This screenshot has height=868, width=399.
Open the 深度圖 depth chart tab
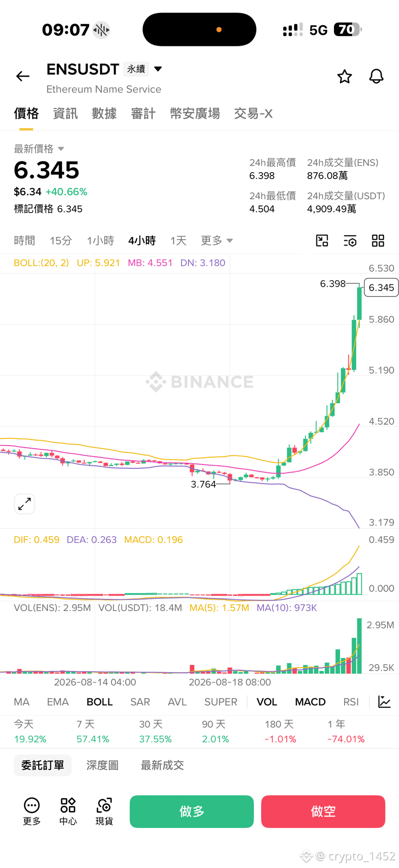coord(102,765)
